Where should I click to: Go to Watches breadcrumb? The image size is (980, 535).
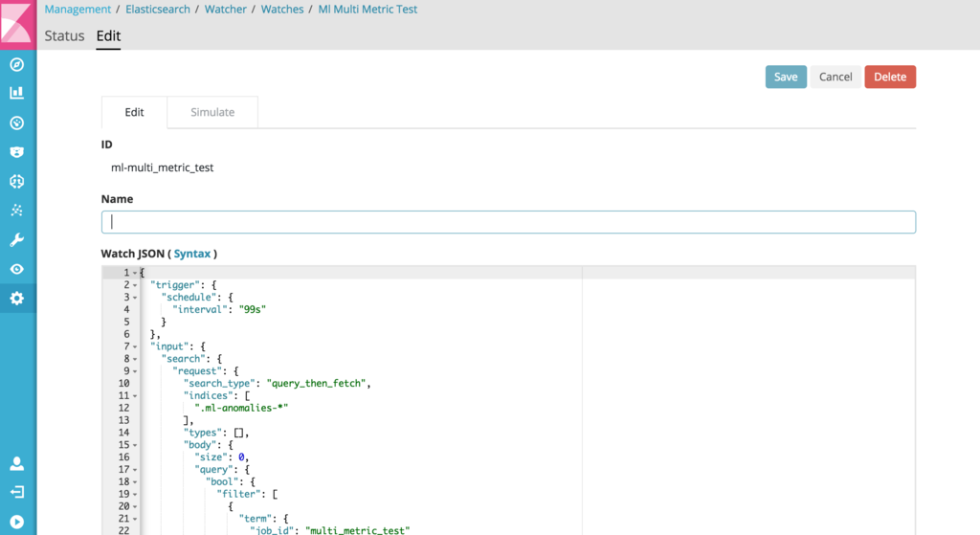tap(282, 10)
